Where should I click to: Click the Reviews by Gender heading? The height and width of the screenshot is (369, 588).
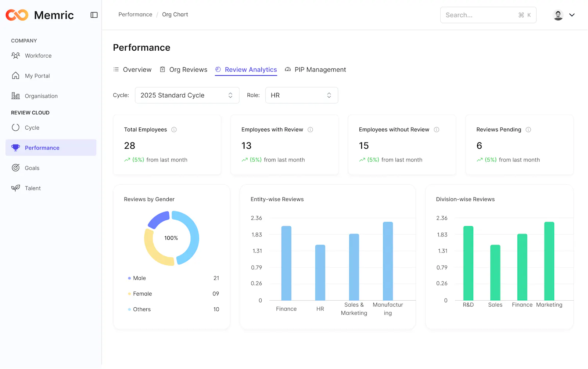[x=149, y=199]
